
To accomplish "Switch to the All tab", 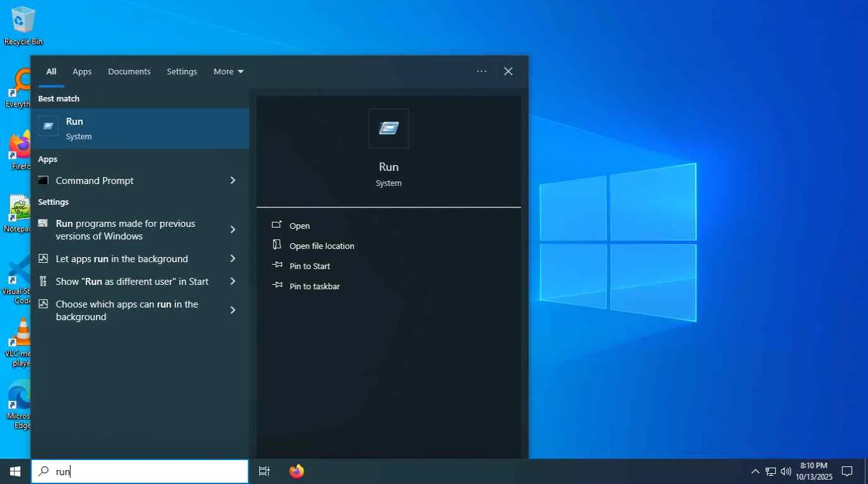I will click(51, 71).
